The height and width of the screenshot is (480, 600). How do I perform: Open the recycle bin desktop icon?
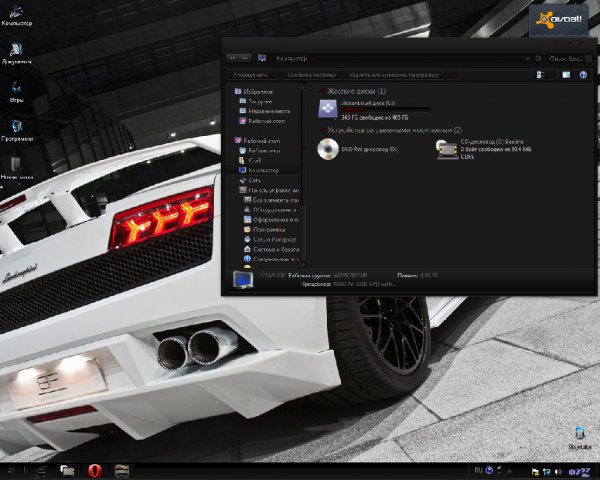[580, 439]
